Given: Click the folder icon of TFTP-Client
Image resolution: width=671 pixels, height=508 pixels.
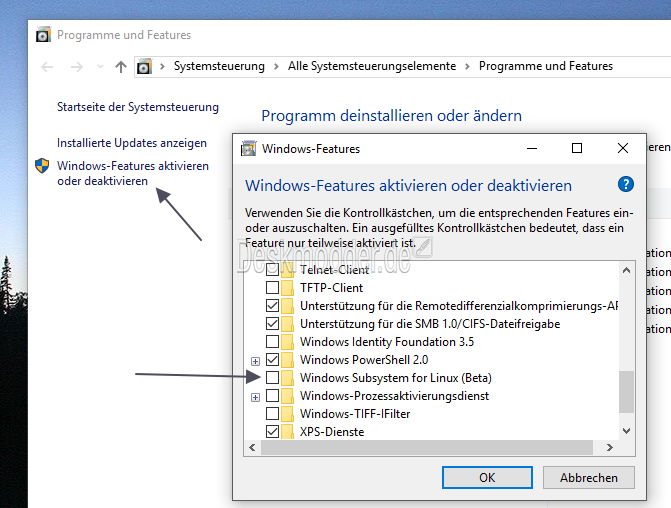Looking at the screenshot, I should [288, 288].
